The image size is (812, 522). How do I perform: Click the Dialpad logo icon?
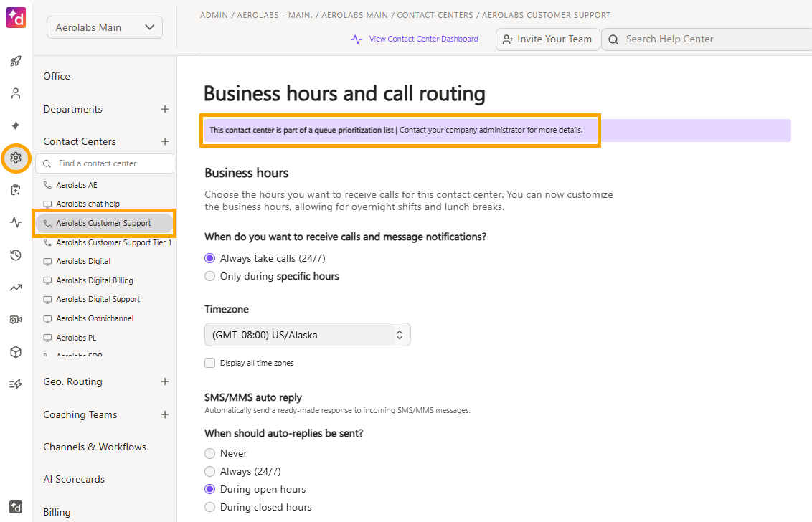click(16, 17)
